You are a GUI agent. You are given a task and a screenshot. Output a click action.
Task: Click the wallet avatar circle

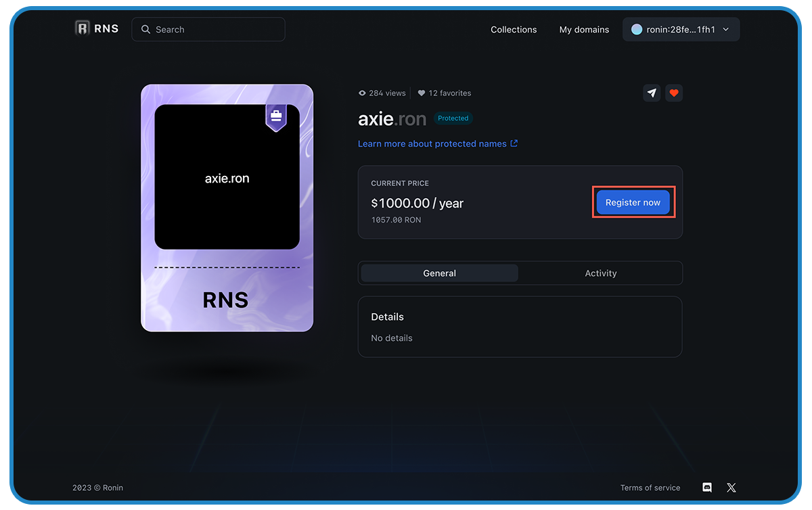(637, 30)
